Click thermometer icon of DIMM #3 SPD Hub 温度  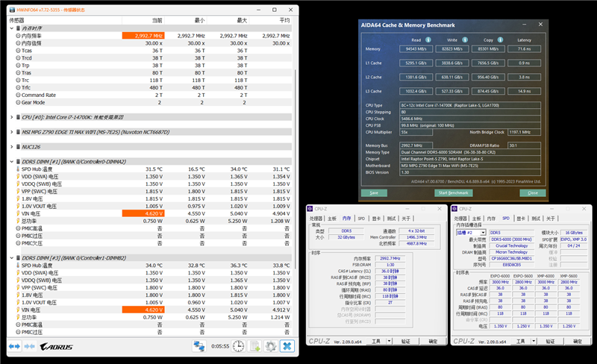coord(17,265)
